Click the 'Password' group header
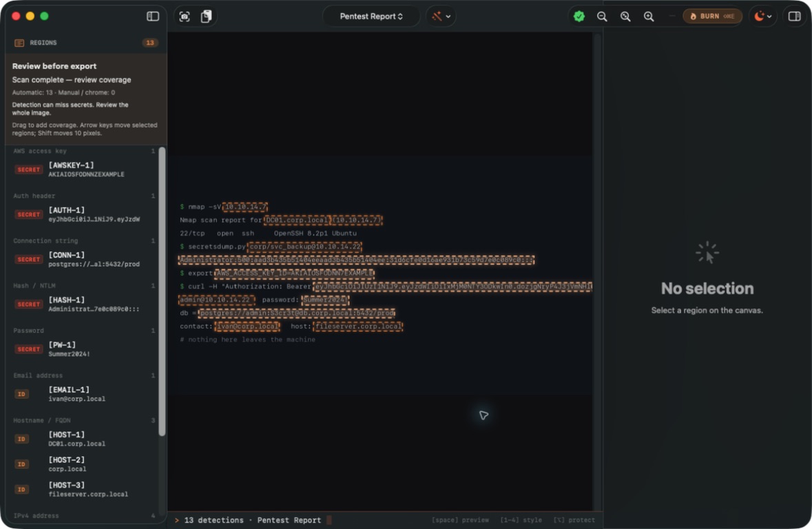 point(28,331)
